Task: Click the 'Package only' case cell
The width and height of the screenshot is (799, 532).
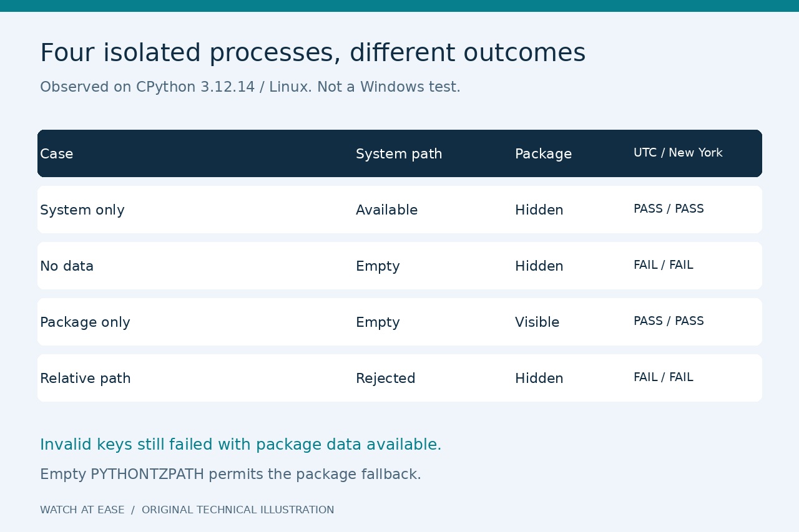Action: [x=85, y=322]
